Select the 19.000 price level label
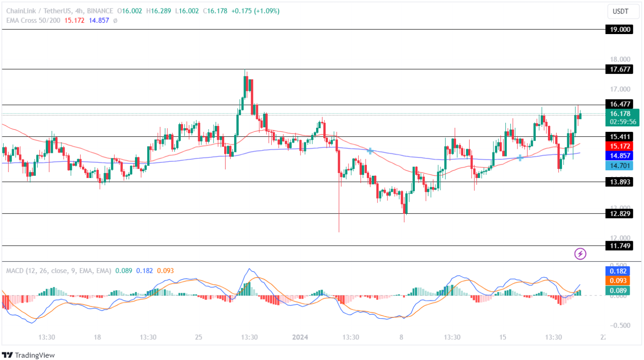This screenshot has height=360, width=644. point(618,30)
